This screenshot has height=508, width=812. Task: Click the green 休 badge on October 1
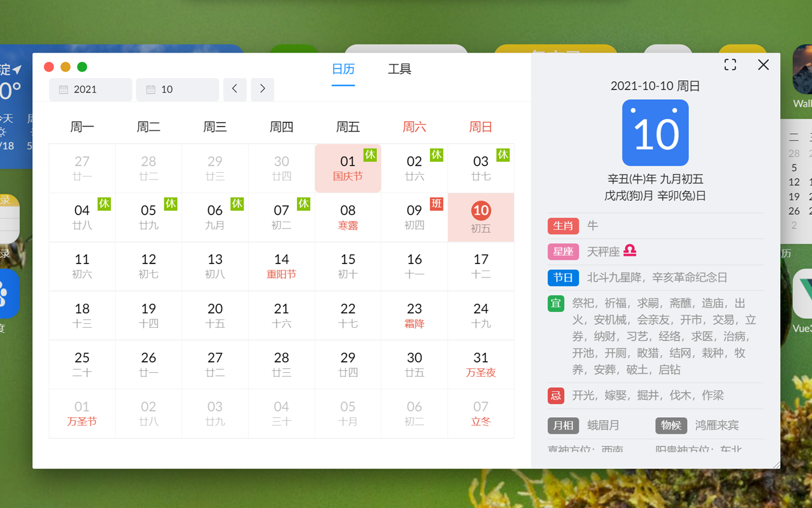coord(370,154)
